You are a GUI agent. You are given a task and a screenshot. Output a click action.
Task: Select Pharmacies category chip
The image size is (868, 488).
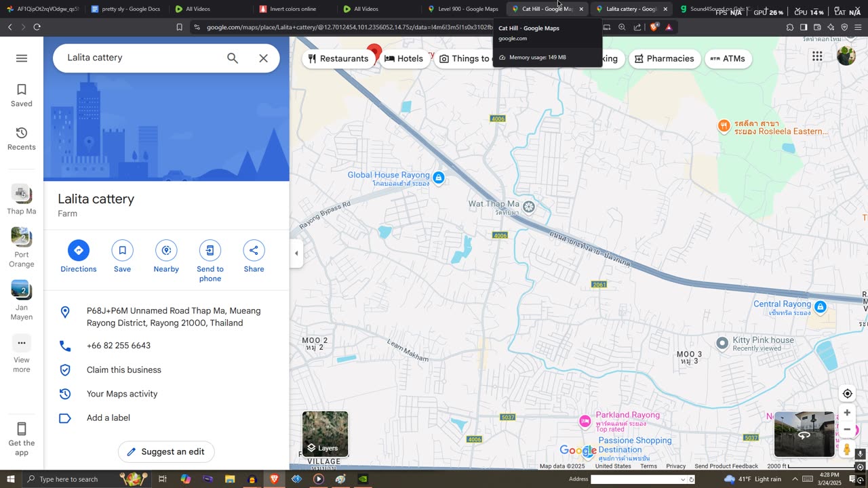coord(665,58)
